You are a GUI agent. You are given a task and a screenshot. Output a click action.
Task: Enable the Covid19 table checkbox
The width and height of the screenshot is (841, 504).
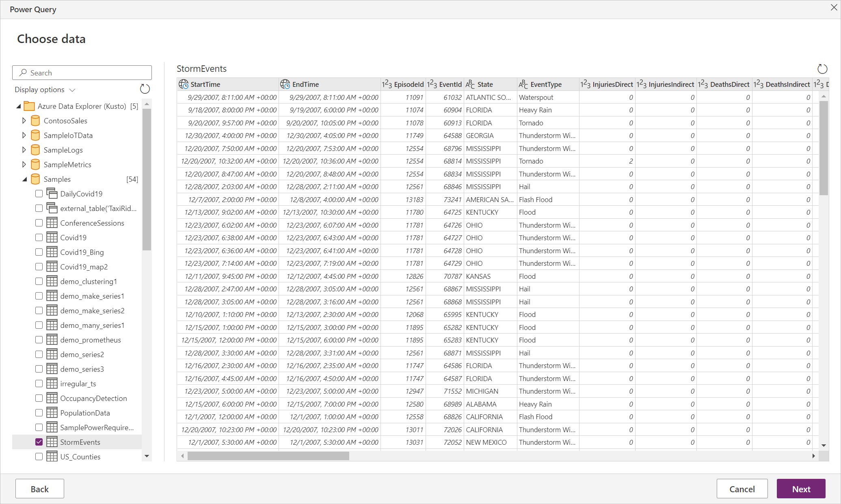click(x=39, y=237)
